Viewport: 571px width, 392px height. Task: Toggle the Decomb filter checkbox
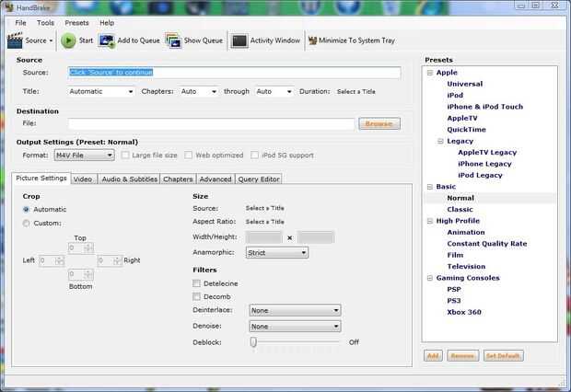tap(197, 296)
